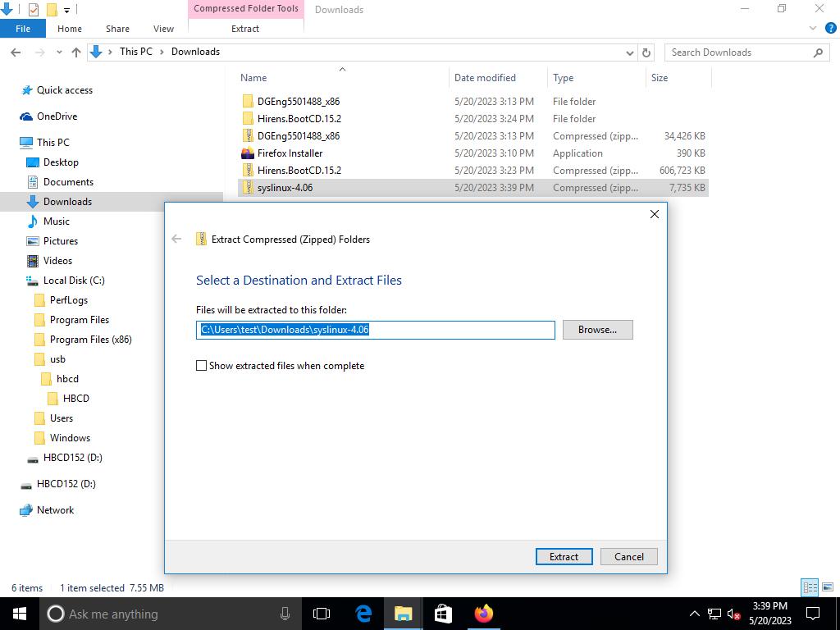Open the Music folder in sidebar

[56, 221]
